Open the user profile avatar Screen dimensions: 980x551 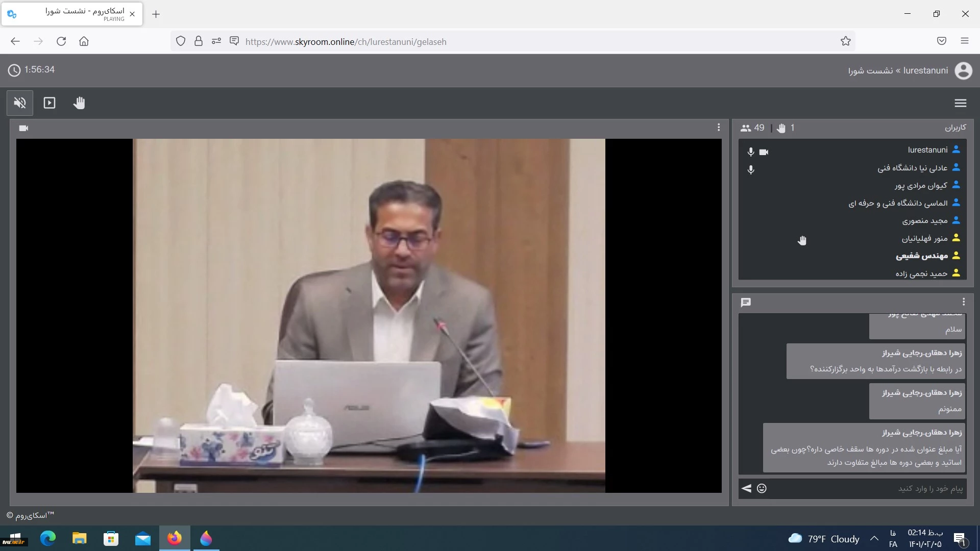pyautogui.click(x=963, y=70)
